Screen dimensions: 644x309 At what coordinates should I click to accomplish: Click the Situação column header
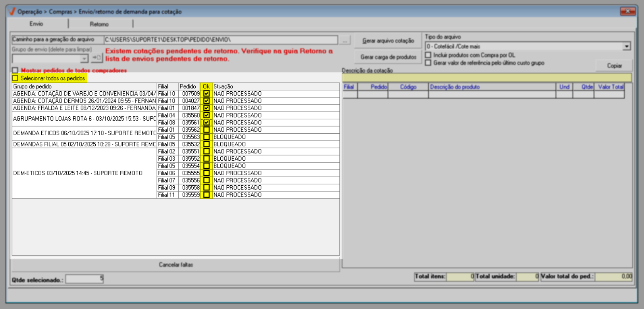pyautogui.click(x=276, y=87)
